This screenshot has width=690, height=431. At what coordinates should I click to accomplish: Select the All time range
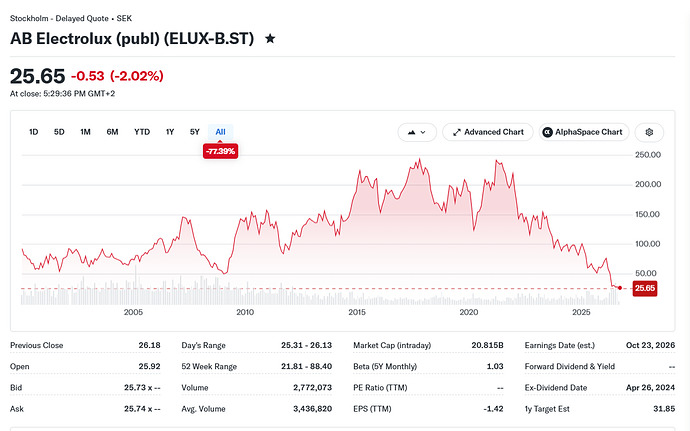220,132
